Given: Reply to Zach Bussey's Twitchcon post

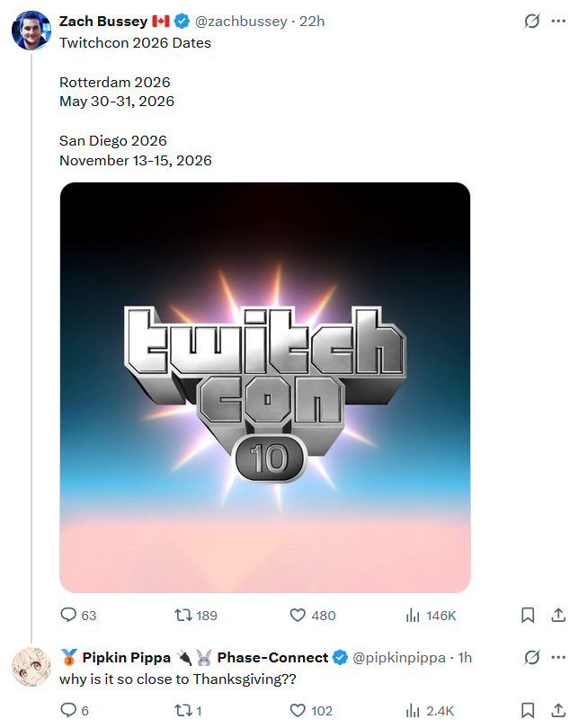Looking at the screenshot, I should click(x=68, y=616).
